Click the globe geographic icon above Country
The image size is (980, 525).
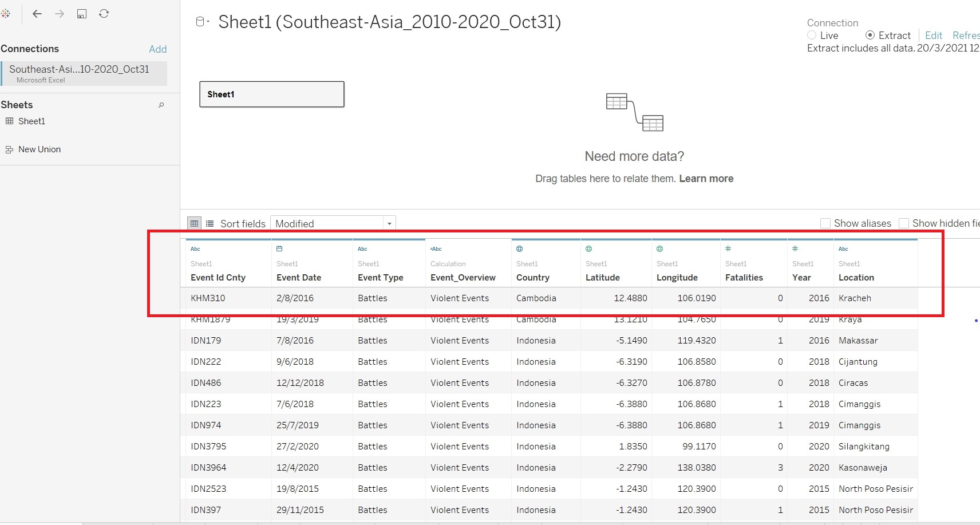520,248
